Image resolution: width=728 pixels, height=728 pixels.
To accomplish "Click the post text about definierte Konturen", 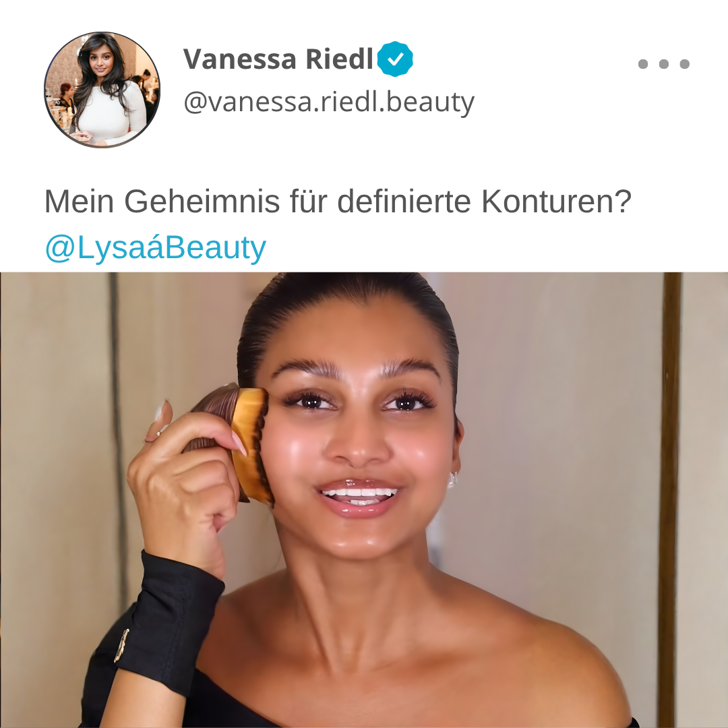I will [338, 202].
